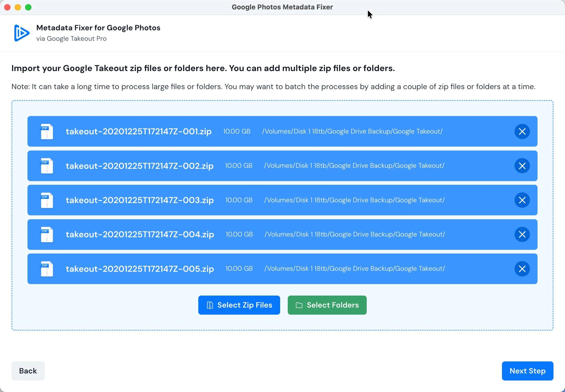Click the Metadata Fixer app logo

[x=21, y=33]
